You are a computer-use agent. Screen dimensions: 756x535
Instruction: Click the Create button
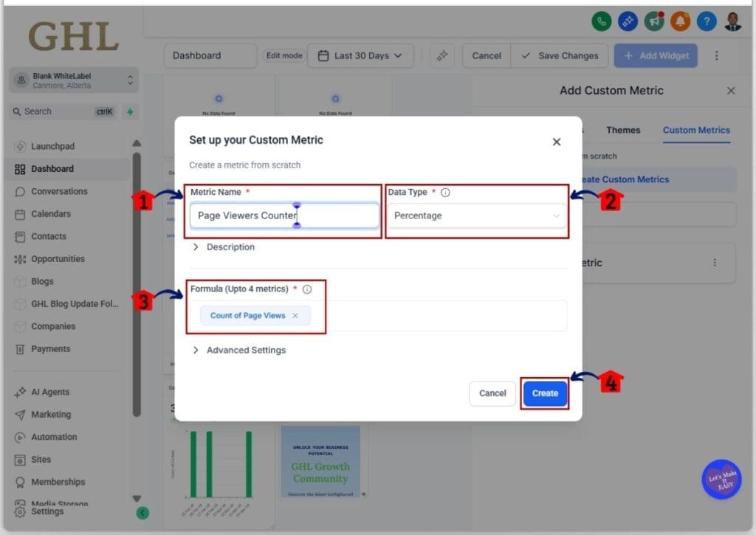click(545, 393)
